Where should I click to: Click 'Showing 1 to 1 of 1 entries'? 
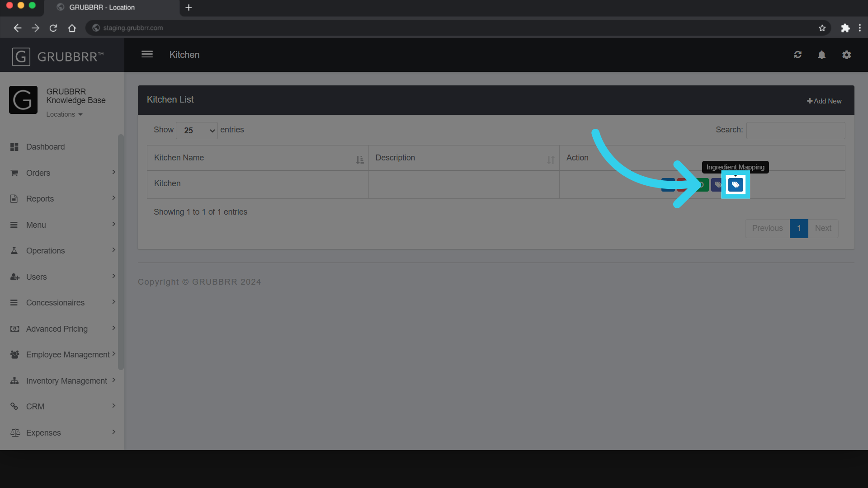point(200,212)
